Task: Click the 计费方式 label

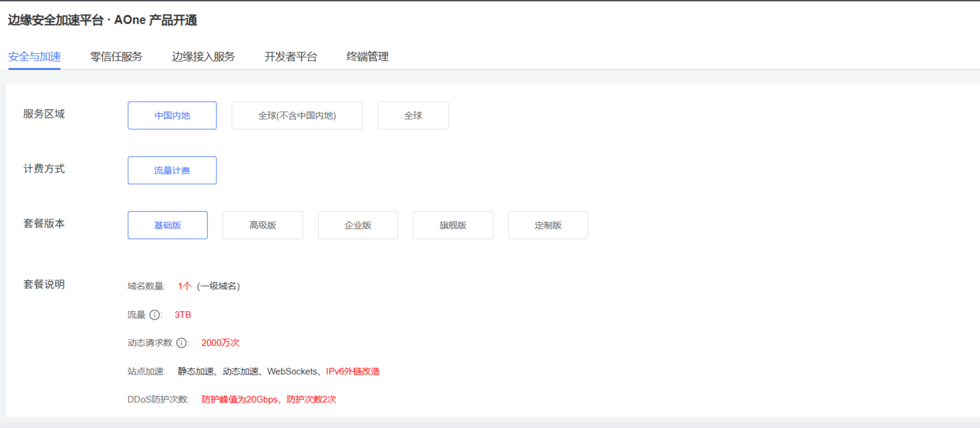Action: click(x=44, y=169)
